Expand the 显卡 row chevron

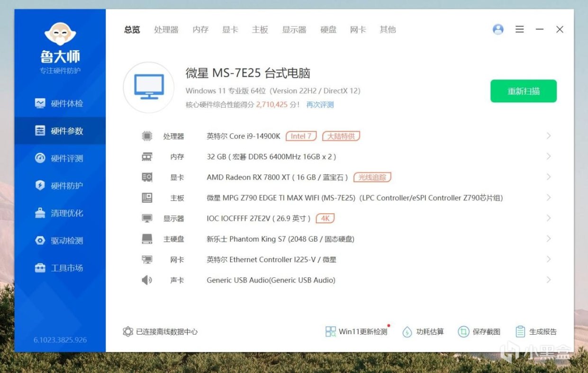[x=549, y=177]
